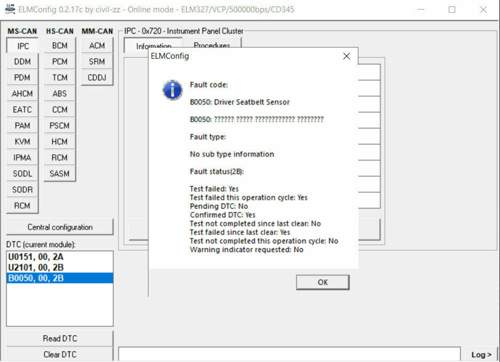Click 'Warning indicator requested: No' line

pos(246,250)
